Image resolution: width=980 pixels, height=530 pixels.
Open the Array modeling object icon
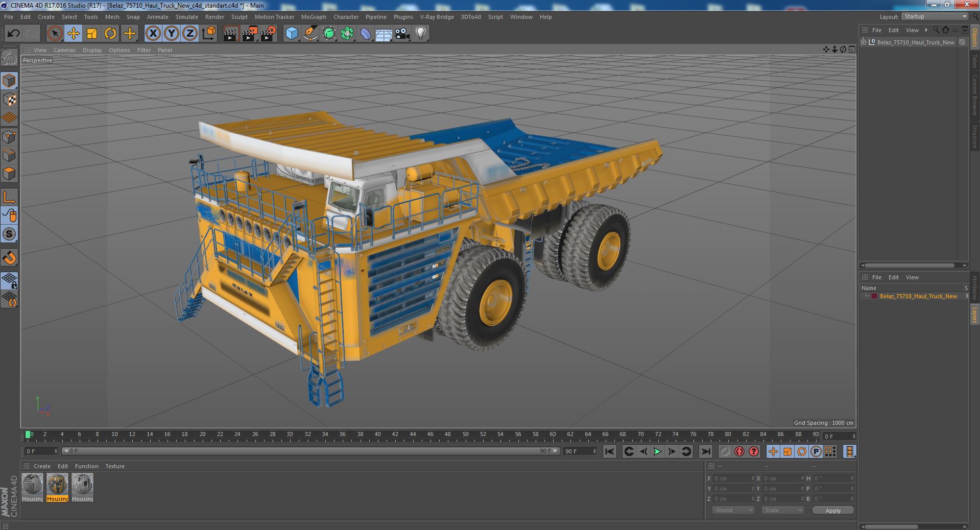point(347,34)
